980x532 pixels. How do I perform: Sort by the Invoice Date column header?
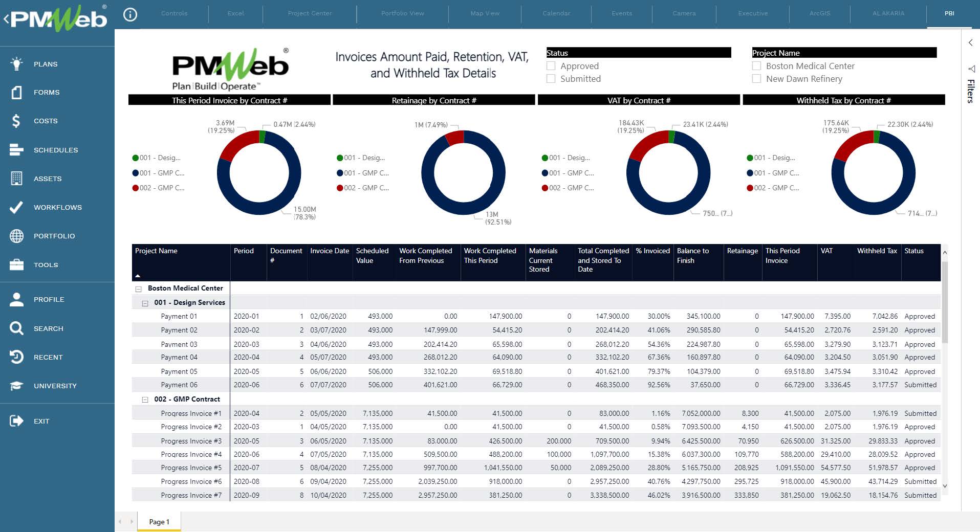[x=330, y=251]
